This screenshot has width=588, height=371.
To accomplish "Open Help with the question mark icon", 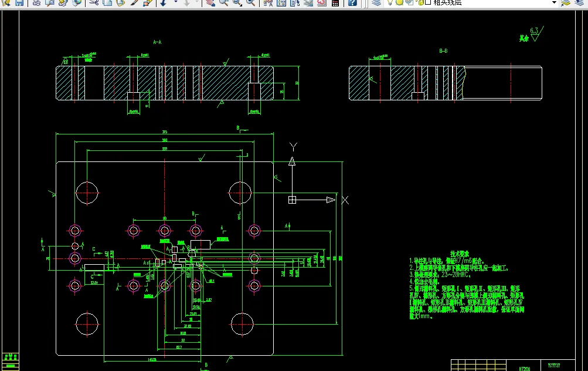I will coord(352,3).
